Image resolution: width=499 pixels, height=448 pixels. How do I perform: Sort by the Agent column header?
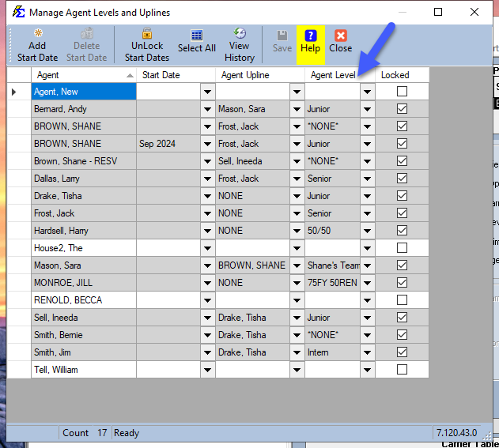(84, 75)
